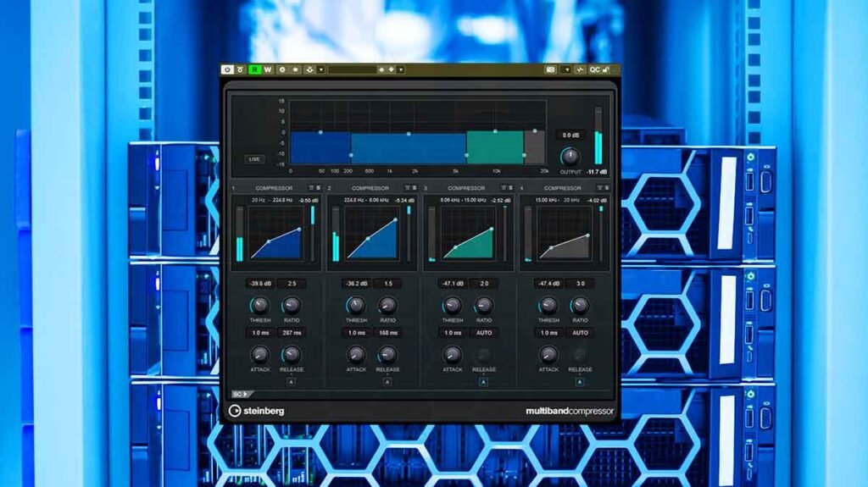Bypass band 4 compressor
The height and width of the screenshot is (487, 868).
click(x=600, y=188)
